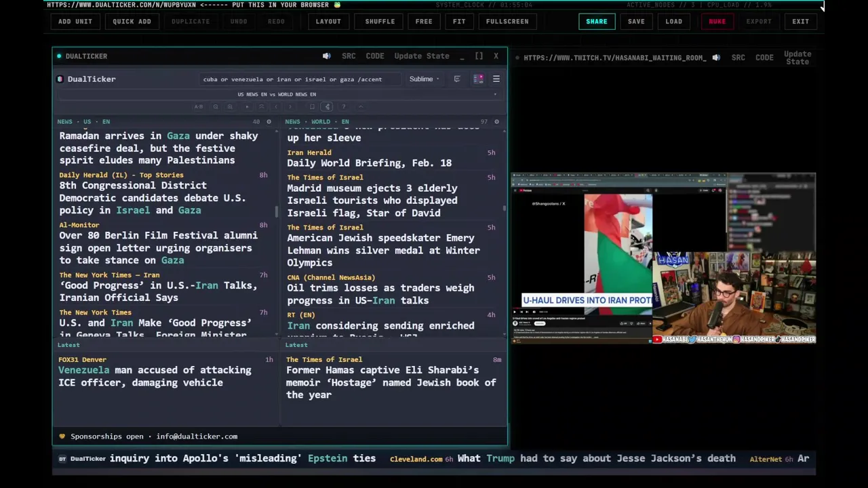Select FREE layout mode

point(424,22)
